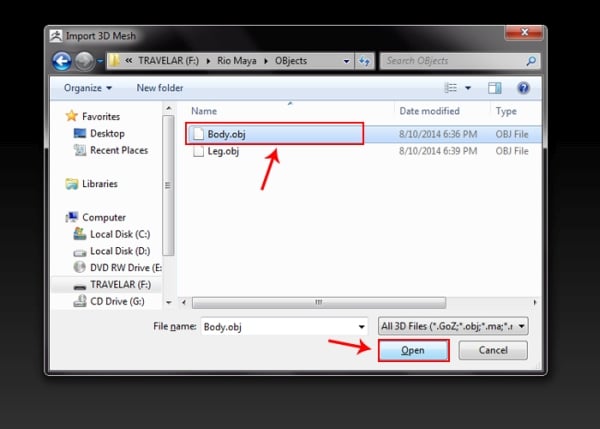Select Computer in navigation pane
The height and width of the screenshot is (429, 600).
(x=104, y=217)
